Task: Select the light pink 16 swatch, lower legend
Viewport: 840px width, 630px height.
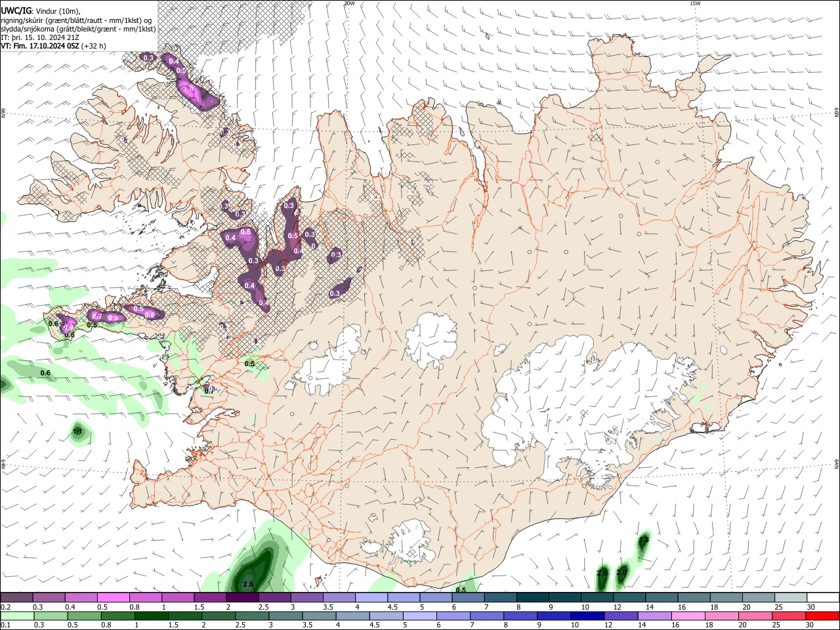Action: (688, 616)
